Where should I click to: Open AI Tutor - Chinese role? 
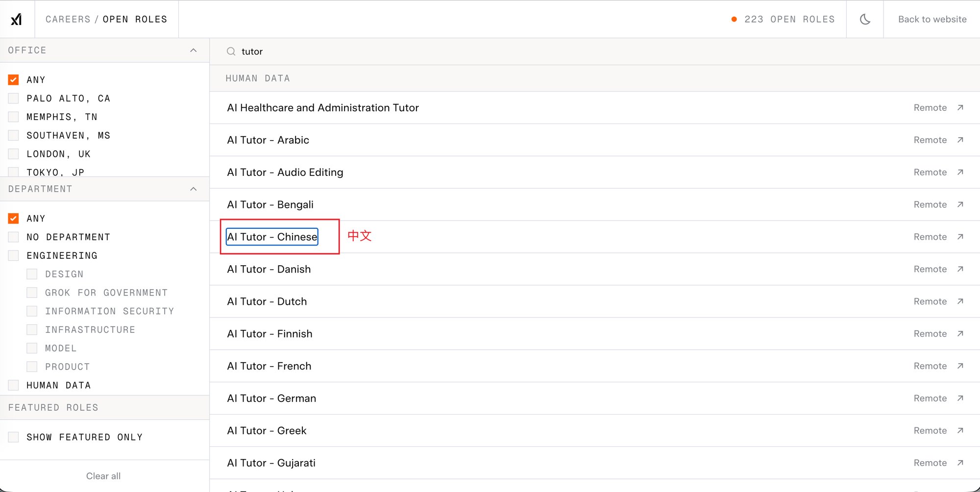point(272,237)
